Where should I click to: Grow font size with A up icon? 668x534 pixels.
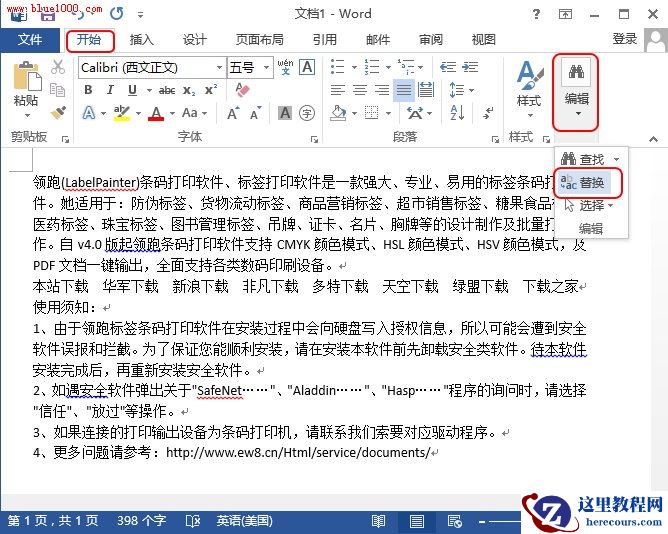[x=233, y=113]
